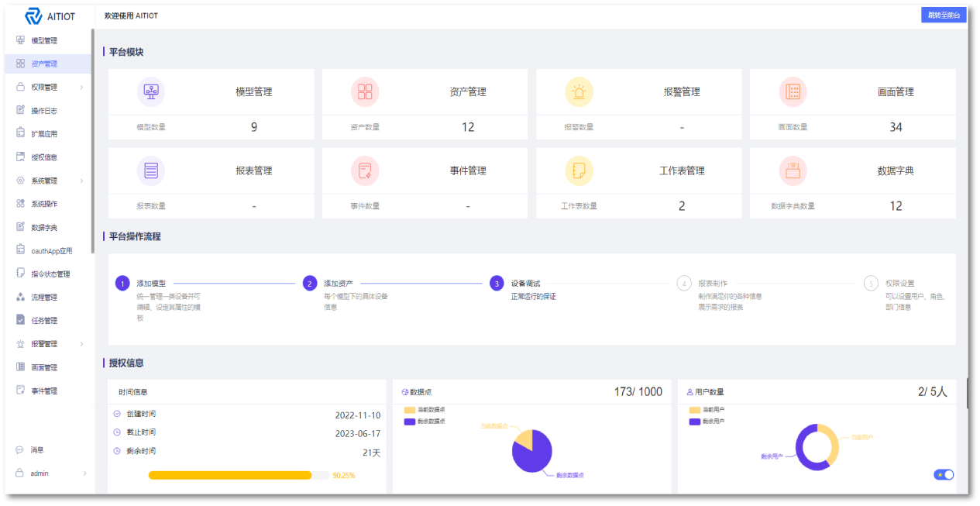
Task: Click the 资产管理 sidebar icon
Action: point(21,64)
